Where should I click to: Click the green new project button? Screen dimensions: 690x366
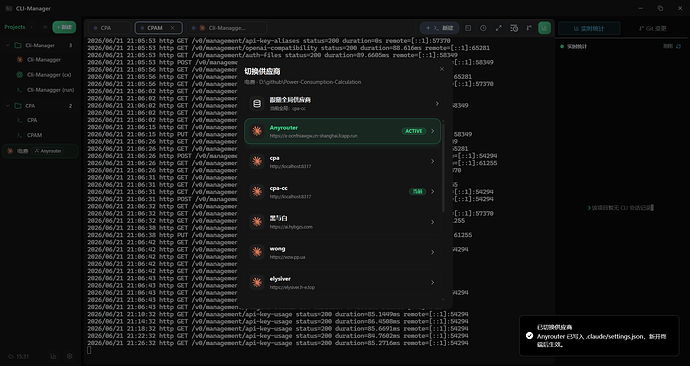click(64, 27)
